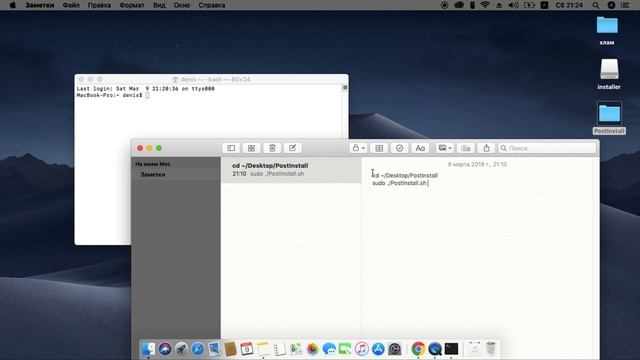Image resolution: width=640 pixels, height=360 pixels.
Task: Open the Trash in the Dock
Action: (491, 349)
